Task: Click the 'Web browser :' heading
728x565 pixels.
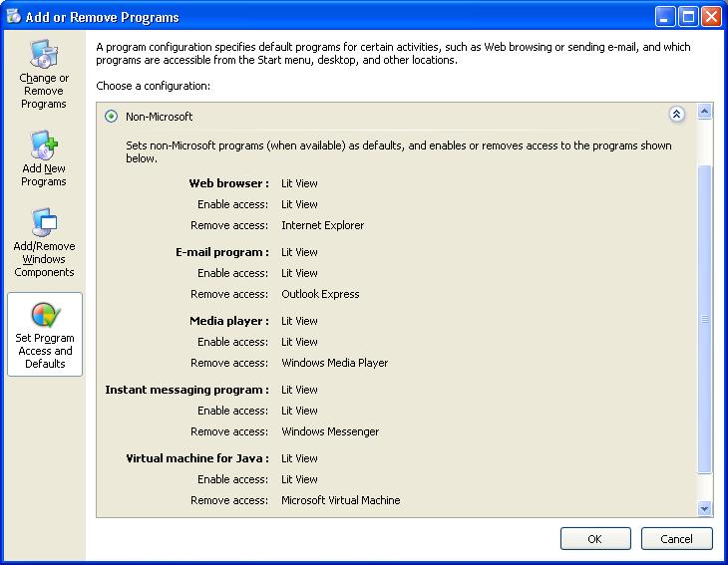Action: 229,183
